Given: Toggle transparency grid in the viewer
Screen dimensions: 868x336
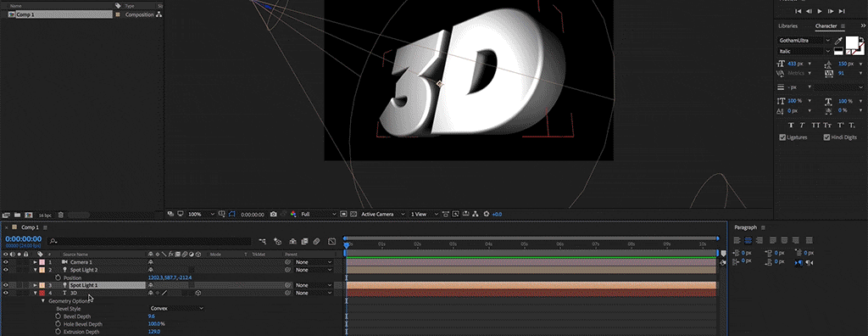Looking at the screenshot, I should coord(353,214).
